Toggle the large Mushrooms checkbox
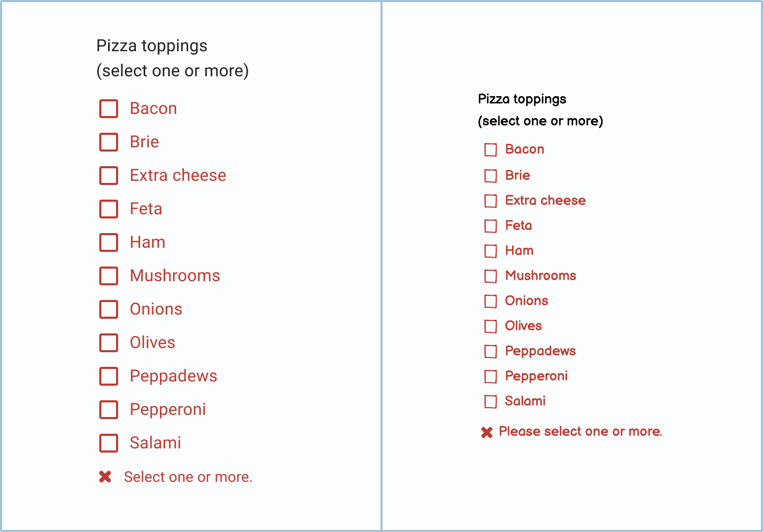The image size is (763, 532). coord(109,276)
